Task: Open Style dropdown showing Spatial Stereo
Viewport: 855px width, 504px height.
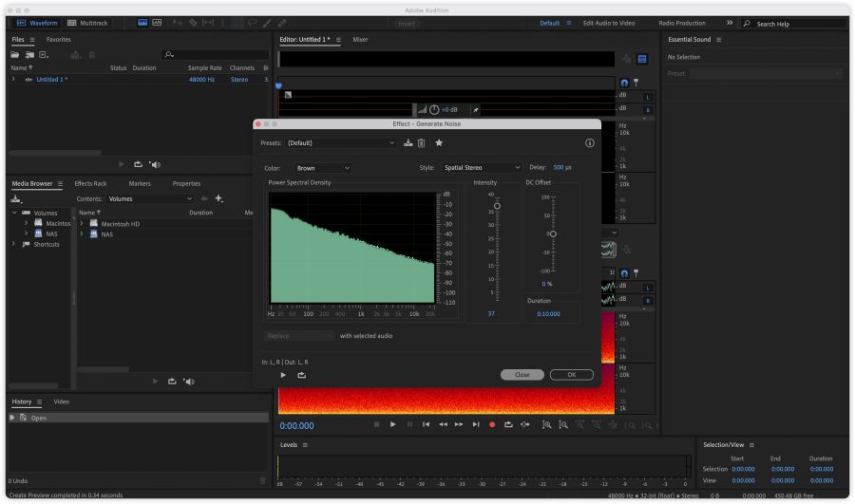Action: pos(482,167)
